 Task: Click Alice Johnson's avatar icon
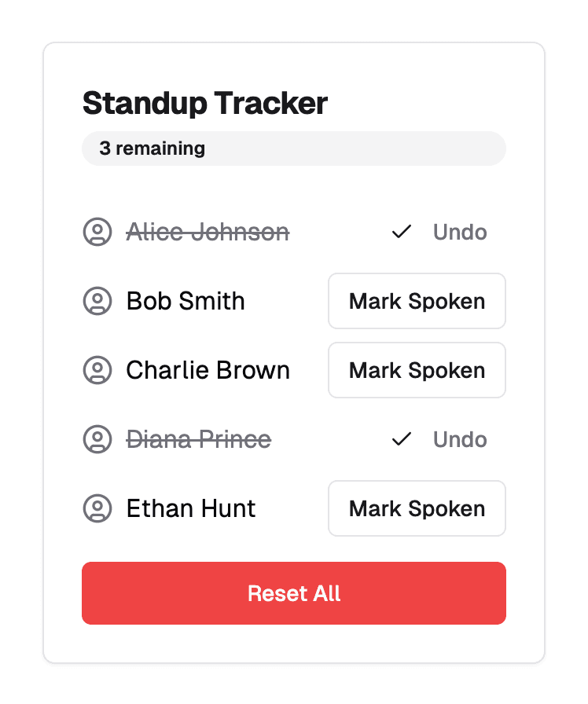tap(97, 232)
